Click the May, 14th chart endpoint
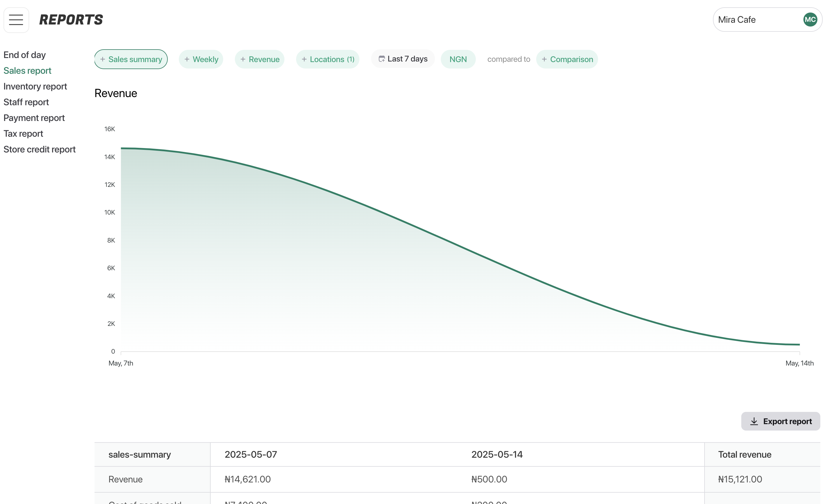 (799, 345)
